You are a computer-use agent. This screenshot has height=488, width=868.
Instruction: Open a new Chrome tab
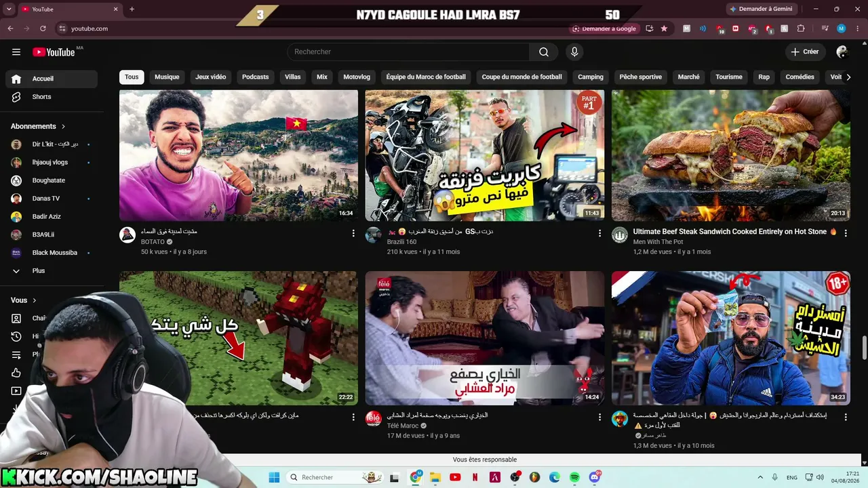pos(132,9)
